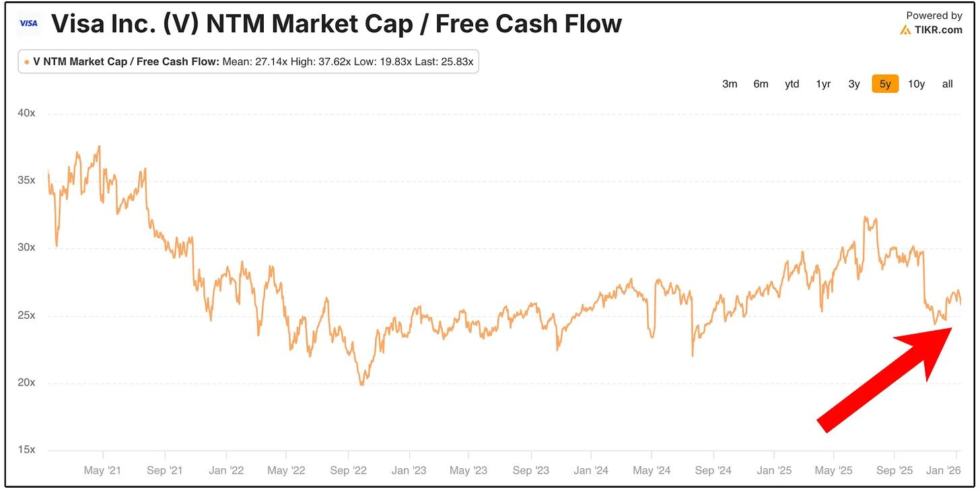Click the Sep '22 x-axis label

(347, 471)
